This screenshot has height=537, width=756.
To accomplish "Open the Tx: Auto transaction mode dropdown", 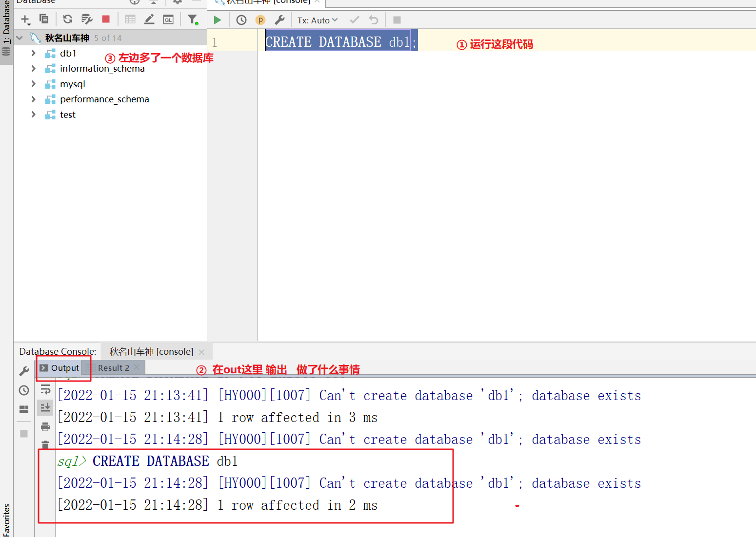I will [x=318, y=20].
